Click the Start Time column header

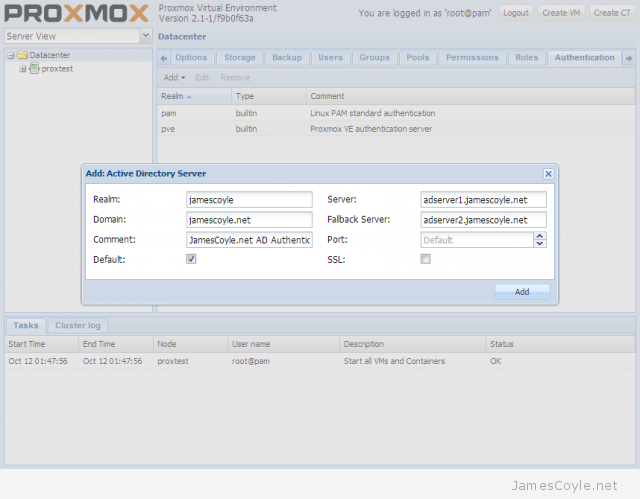pos(41,344)
